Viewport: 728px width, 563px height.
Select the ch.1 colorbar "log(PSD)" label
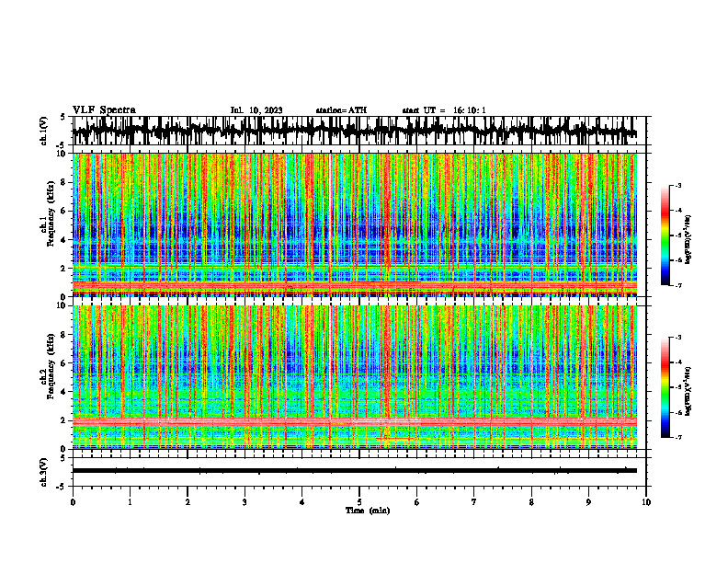coord(688,239)
